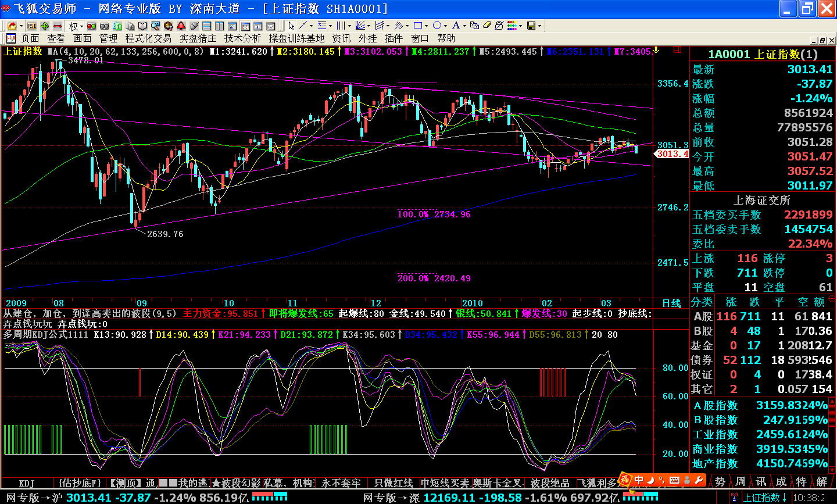Click the 3013.4 current price marker
Viewport: 837px width, 504px height.
672,154
